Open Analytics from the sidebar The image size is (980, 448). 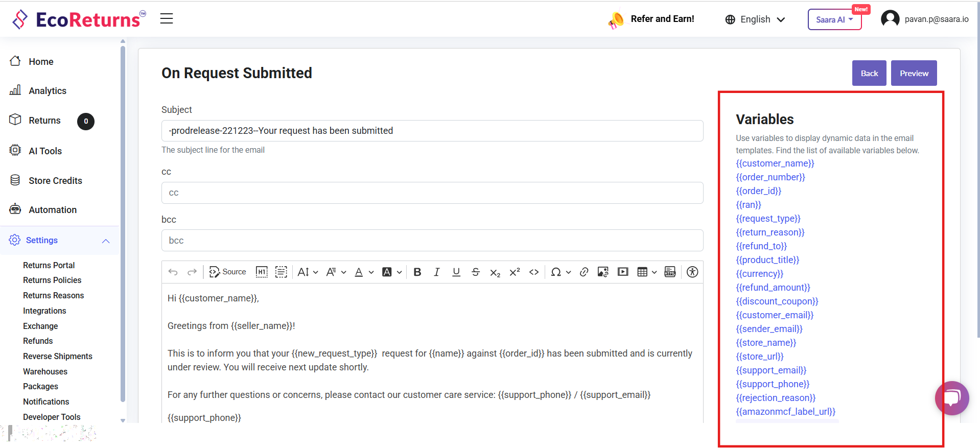48,91
